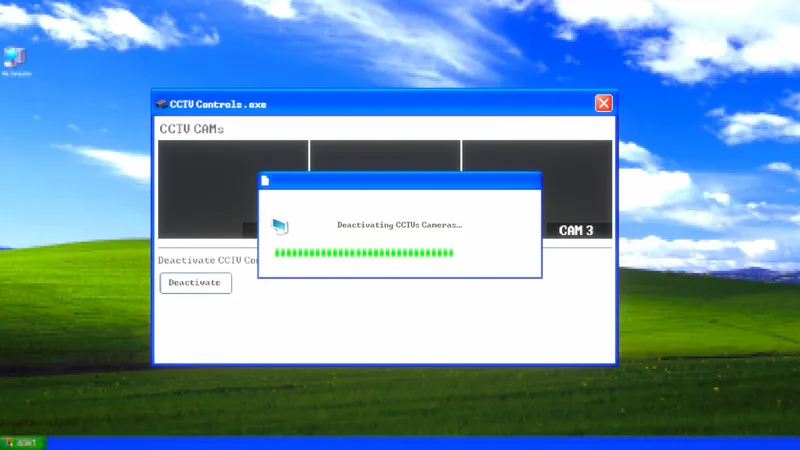Close the CCTV Controls.exe window
The image size is (800, 450).
point(603,103)
